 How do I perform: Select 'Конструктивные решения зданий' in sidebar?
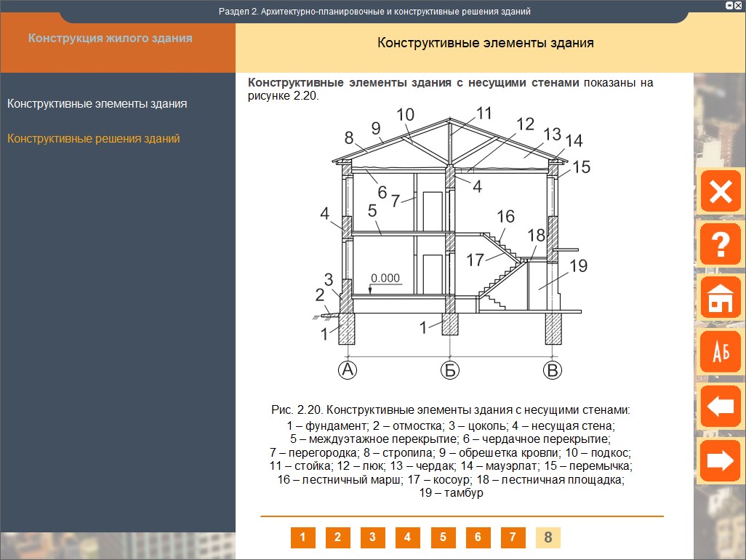tap(93, 138)
